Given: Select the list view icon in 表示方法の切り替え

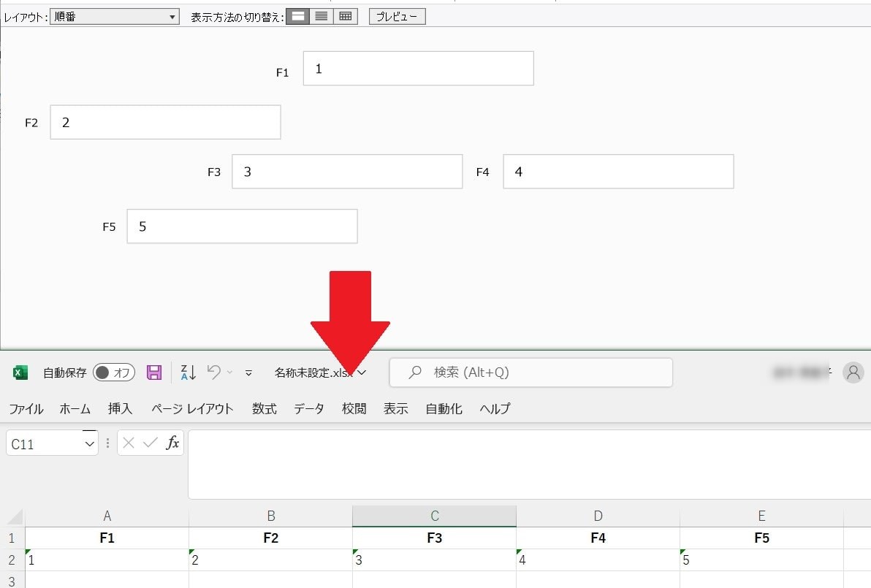Looking at the screenshot, I should (x=321, y=15).
